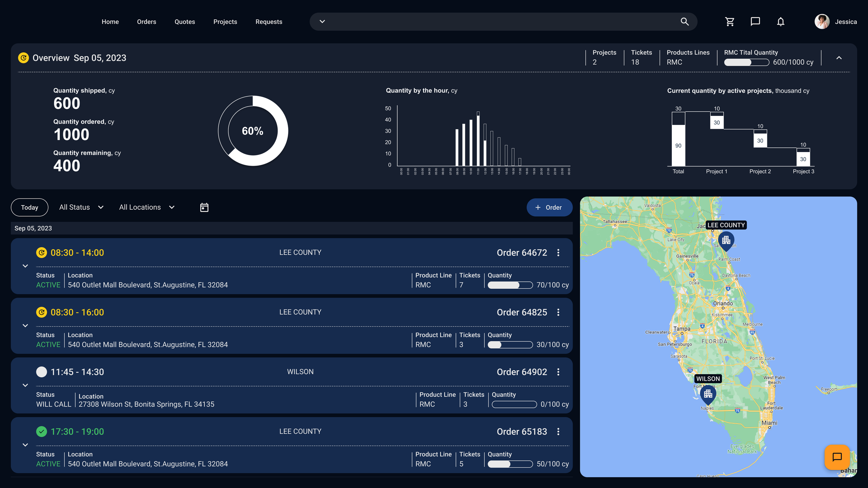Open the search bar category dropdown arrow
Screen dimensions: 868x488
tap(322, 22)
